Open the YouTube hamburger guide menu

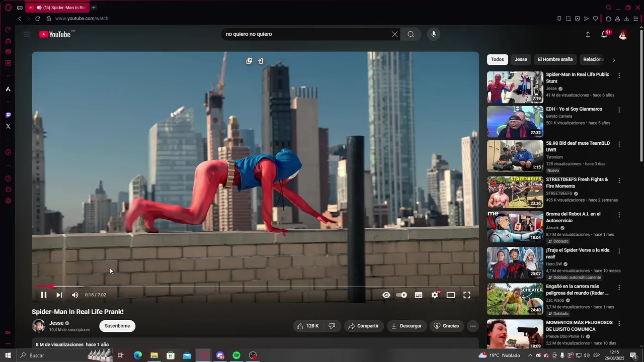(x=27, y=34)
